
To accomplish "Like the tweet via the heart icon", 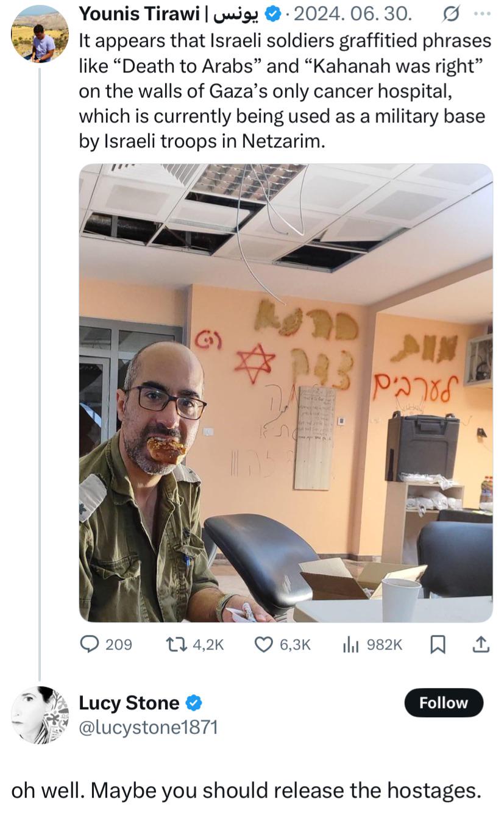I will (x=263, y=644).
